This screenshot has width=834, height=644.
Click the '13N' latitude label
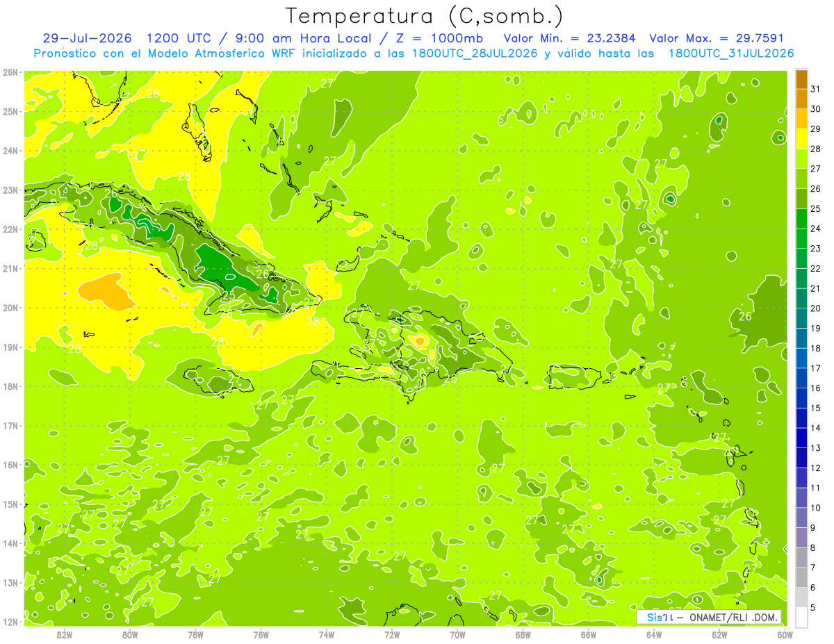10,582
